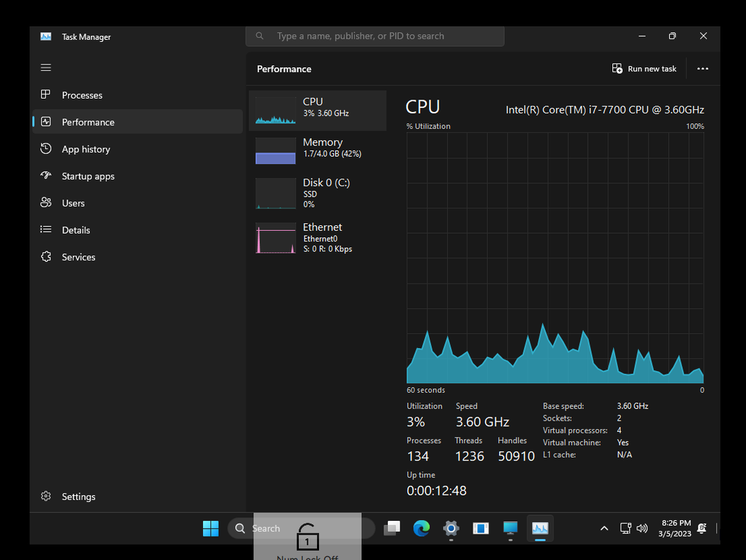The width and height of the screenshot is (746, 560).
Task: Click the volume speaker tray icon
Action: tap(642, 528)
